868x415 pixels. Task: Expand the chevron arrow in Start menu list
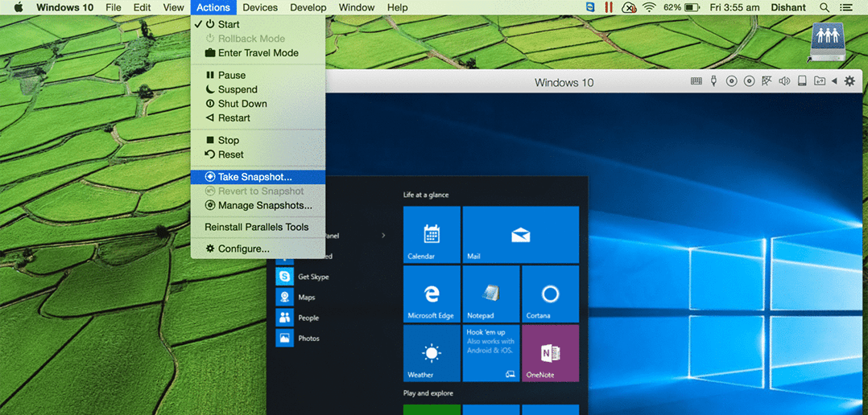(383, 236)
